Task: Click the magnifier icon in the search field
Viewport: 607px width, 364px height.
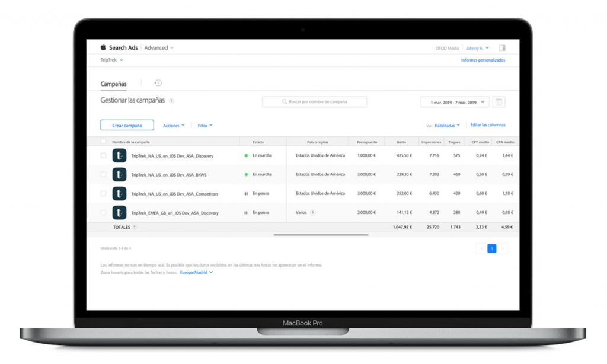Action: click(285, 102)
